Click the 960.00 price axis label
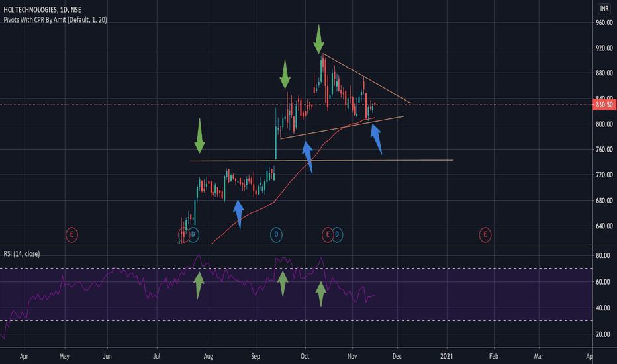 coord(604,23)
